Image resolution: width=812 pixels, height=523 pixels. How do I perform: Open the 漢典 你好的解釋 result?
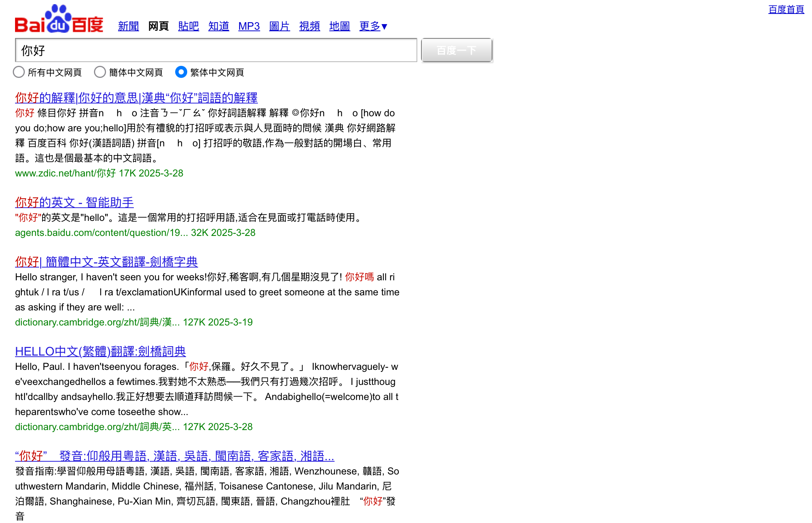tap(136, 98)
